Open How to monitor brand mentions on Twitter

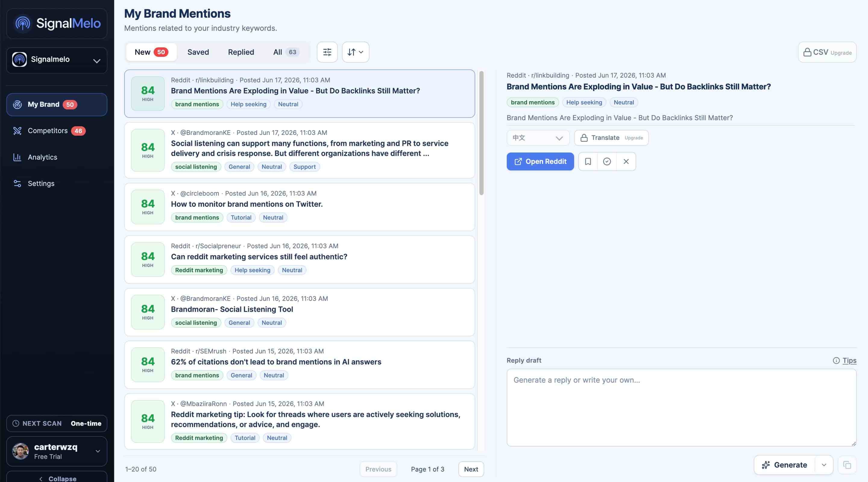point(299,207)
